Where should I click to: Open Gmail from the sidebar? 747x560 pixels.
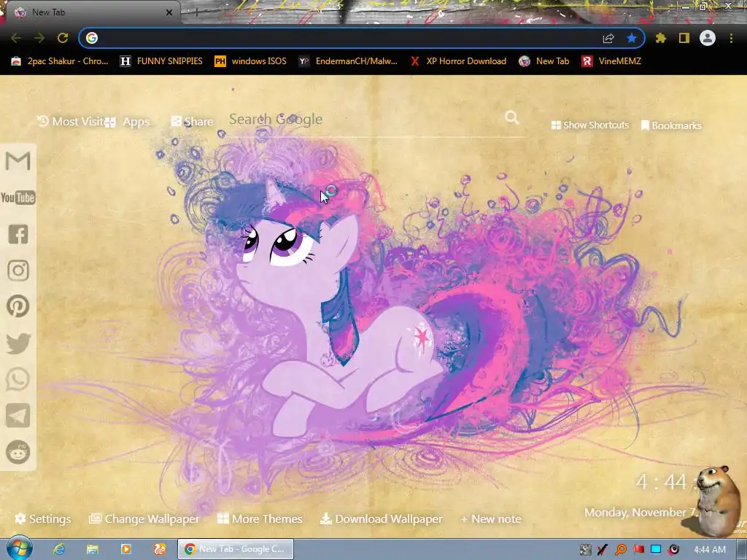pyautogui.click(x=18, y=161)
